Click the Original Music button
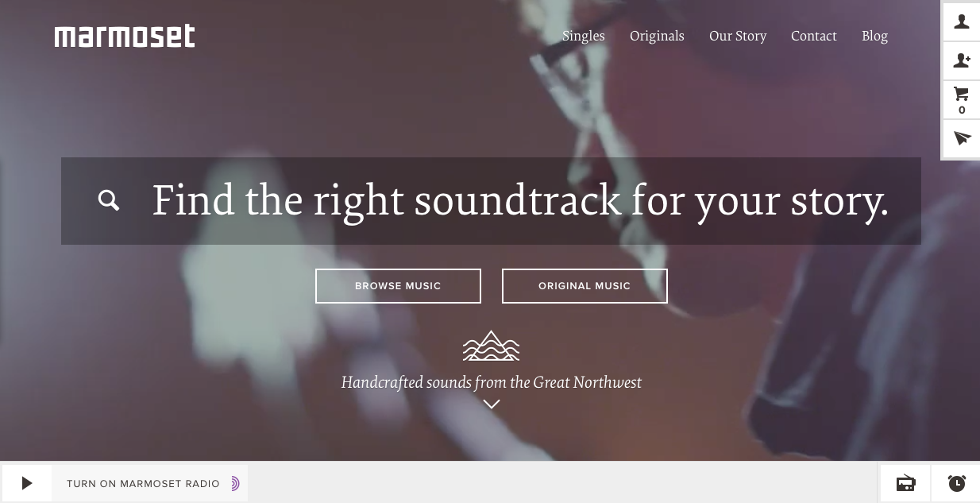The height and width of the screenshot is (503, 980). click(585, 286)
